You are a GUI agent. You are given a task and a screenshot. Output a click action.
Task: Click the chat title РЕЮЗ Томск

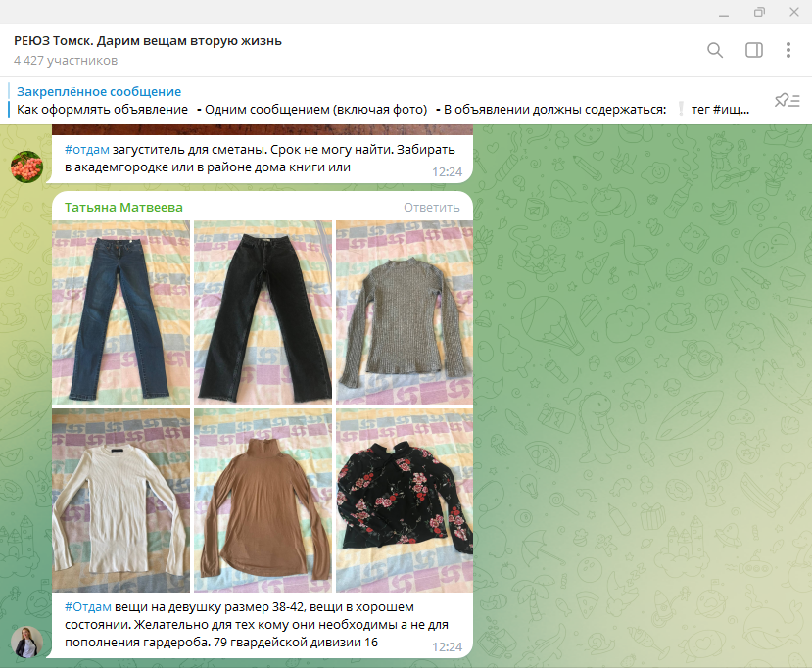pos(147,40)
